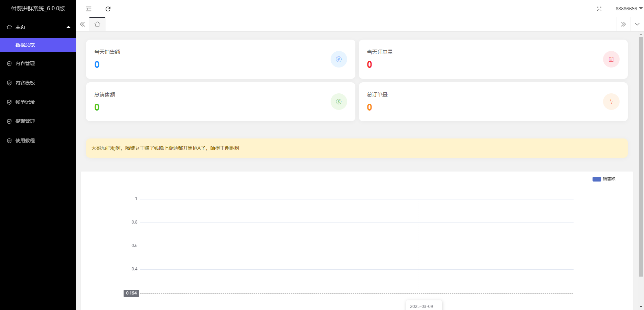Open 使用教程 menu
Viewport: 644px width, 310px height.
[38, 141]
